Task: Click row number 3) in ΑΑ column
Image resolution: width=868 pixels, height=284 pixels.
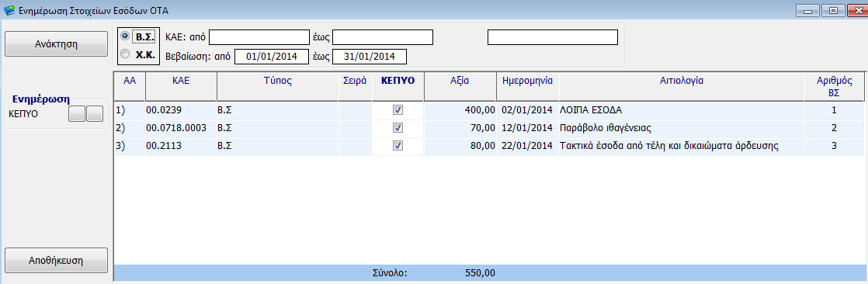Action: 120,146
